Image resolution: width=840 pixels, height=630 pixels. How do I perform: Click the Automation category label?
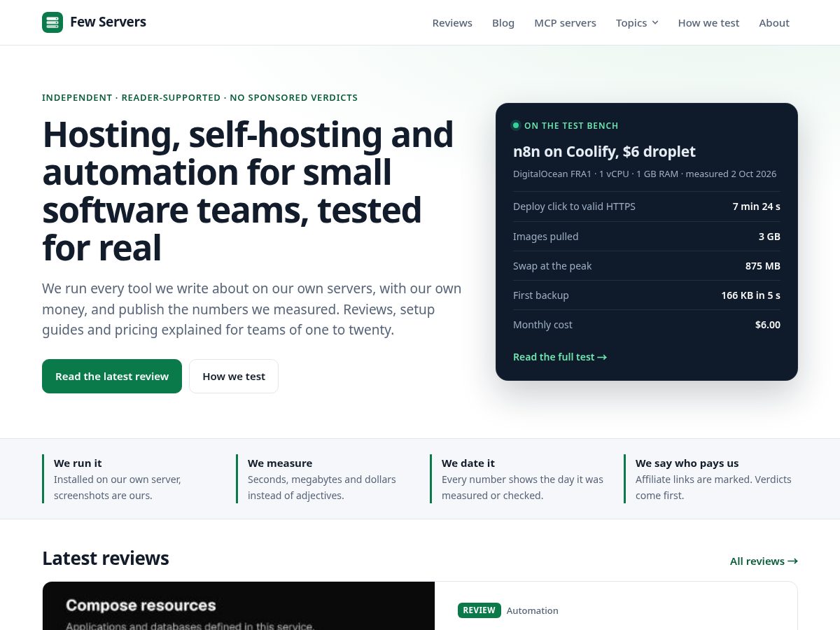click(x=532, y=610)
